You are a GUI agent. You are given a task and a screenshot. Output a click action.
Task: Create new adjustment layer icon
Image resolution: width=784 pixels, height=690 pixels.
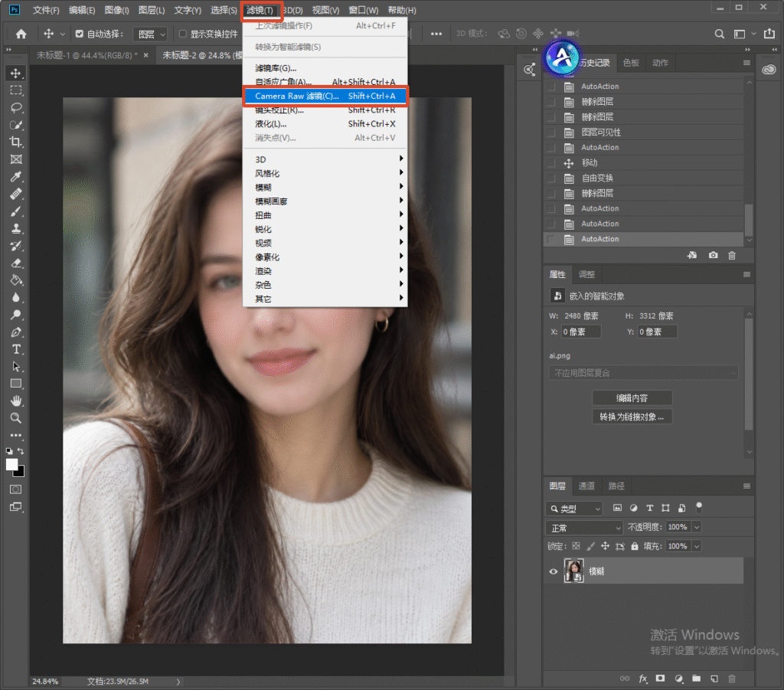pyautogui.click(x=678, y=679)
